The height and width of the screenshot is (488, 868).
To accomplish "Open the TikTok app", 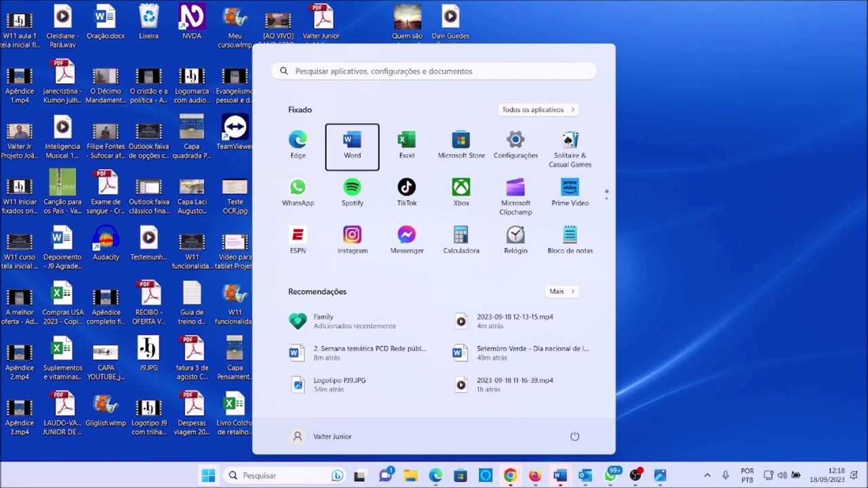I will click(x=406, y=193).
